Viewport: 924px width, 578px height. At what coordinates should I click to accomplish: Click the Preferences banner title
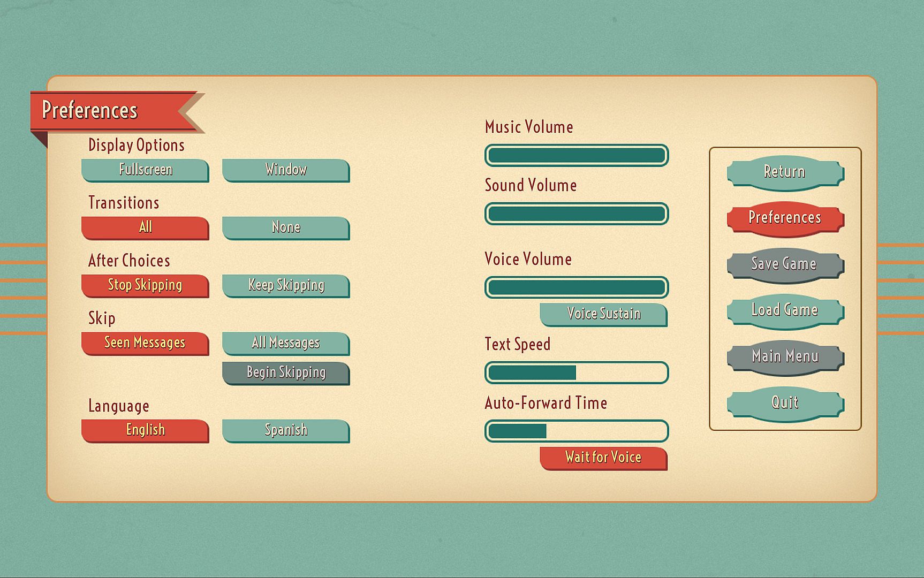click(x=89, y=110)
